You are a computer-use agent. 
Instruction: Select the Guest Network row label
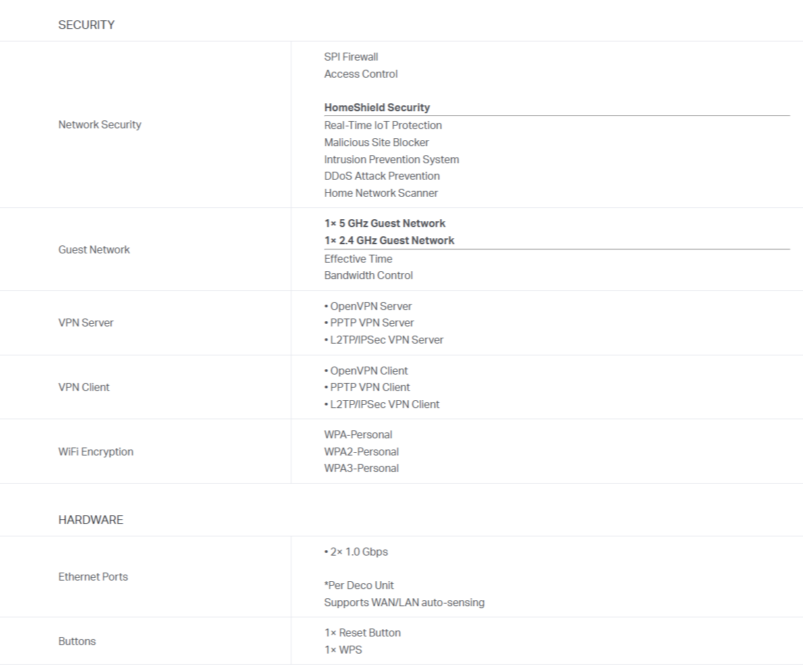tap(94, 249)
